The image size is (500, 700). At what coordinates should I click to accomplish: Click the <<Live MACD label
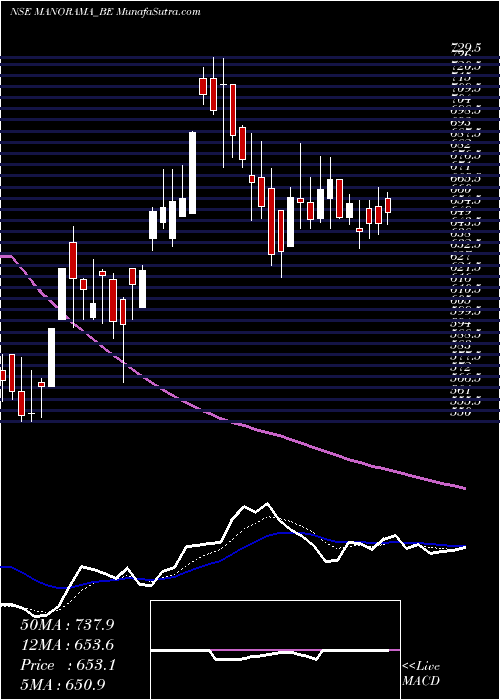click(x=421, y=673)
